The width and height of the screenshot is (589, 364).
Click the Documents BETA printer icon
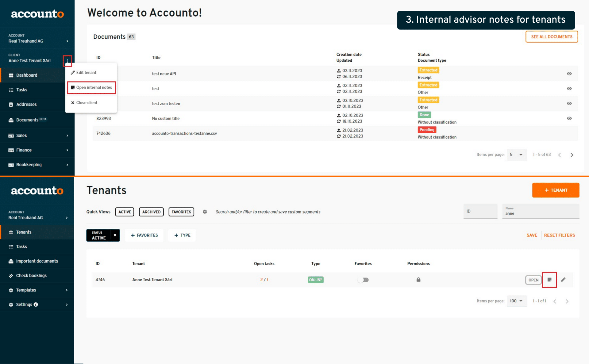(11, 120)
